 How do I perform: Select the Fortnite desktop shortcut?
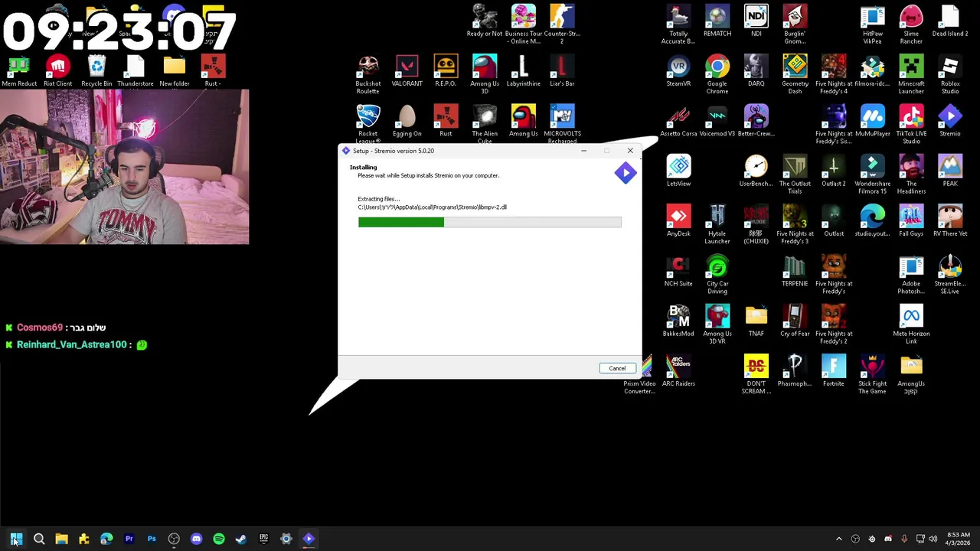(834, 370)
